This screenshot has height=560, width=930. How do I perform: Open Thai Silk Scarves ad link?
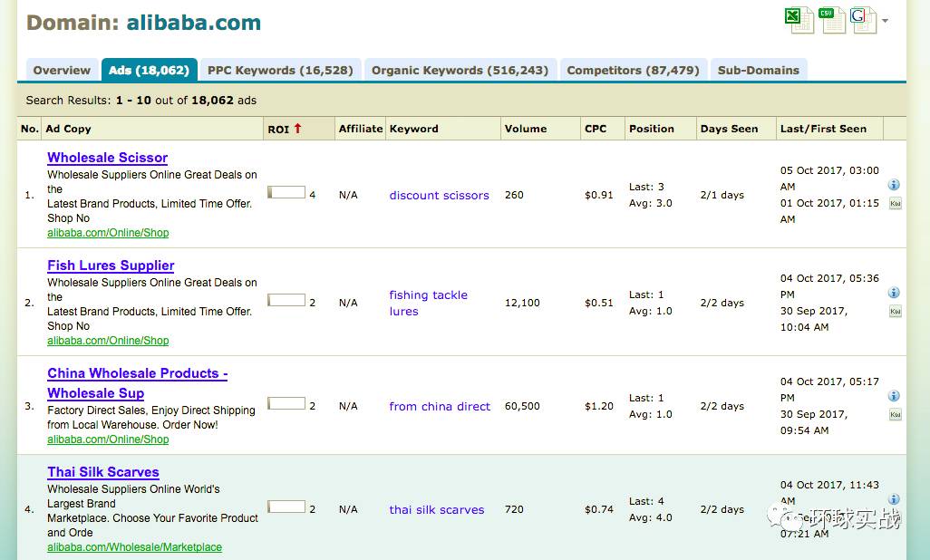[x=103, y=472]
